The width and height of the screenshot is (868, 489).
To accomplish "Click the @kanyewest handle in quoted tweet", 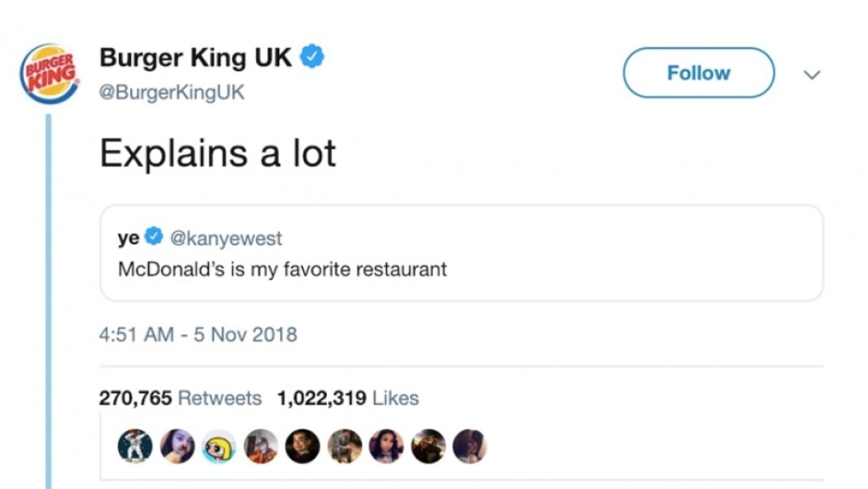I will pos(225,237).
